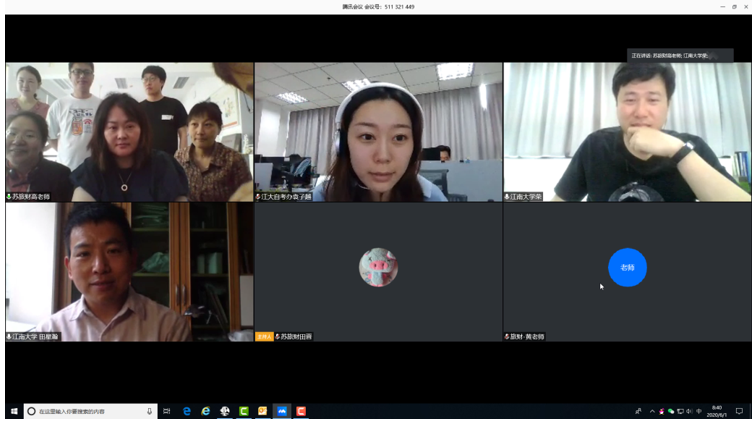Select the blue 老师 avatar tile
756x427 pixels.
pyautogui.click(x=627, y=267)
